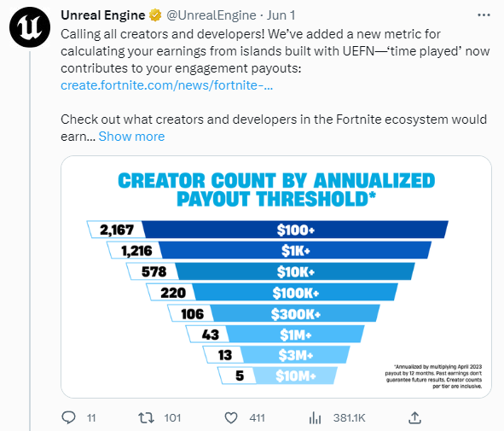Open the Unreal Engine profile avatar
The width and height of the screenshot is (504, 431).
[30, 27]
